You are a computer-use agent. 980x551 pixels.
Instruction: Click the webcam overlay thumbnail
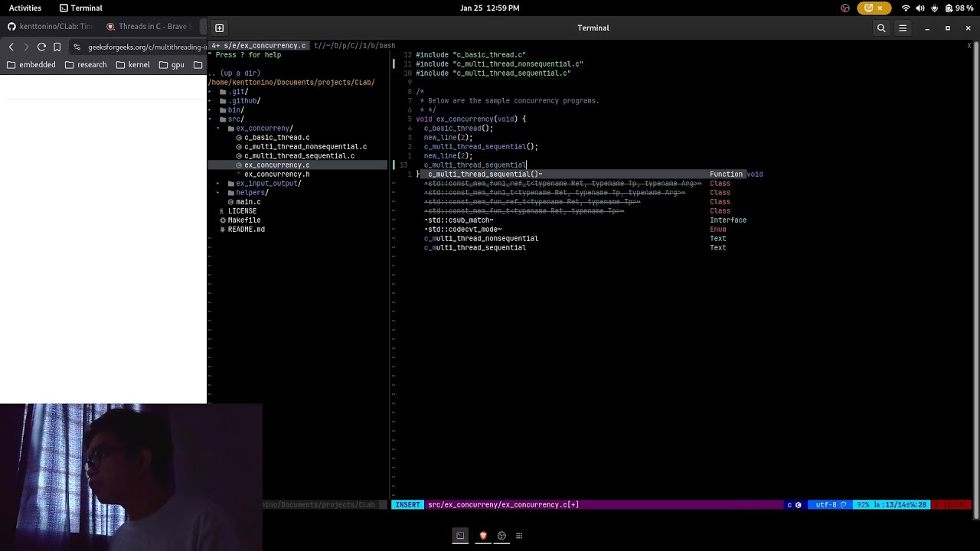(131, 478)
